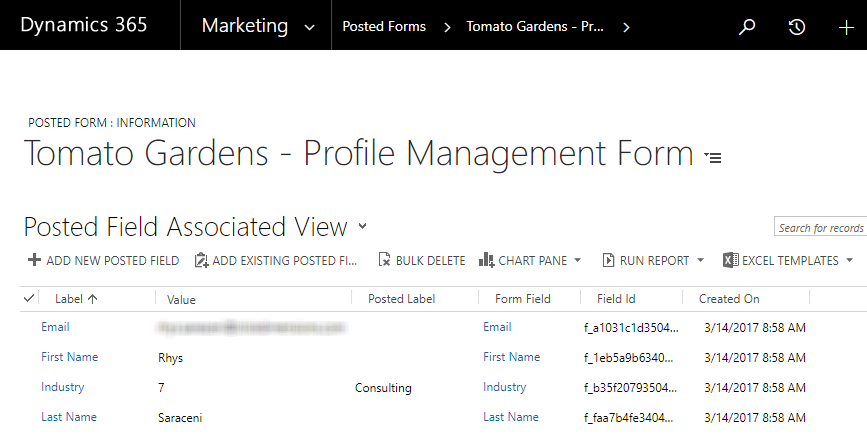
Task: Click Add New Posted Field button
Action: 103,260
